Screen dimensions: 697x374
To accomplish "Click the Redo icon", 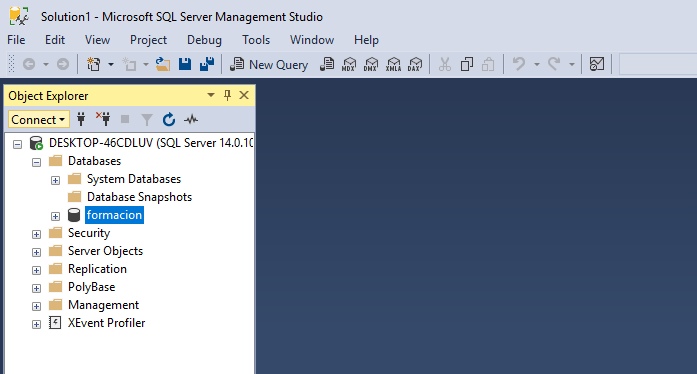I will (554, 64).
